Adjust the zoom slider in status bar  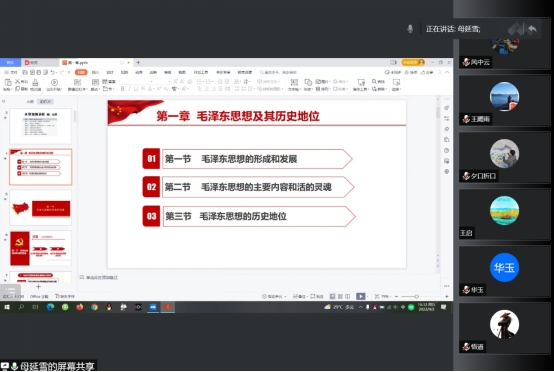pyautogui.click(x=417, y=296)
